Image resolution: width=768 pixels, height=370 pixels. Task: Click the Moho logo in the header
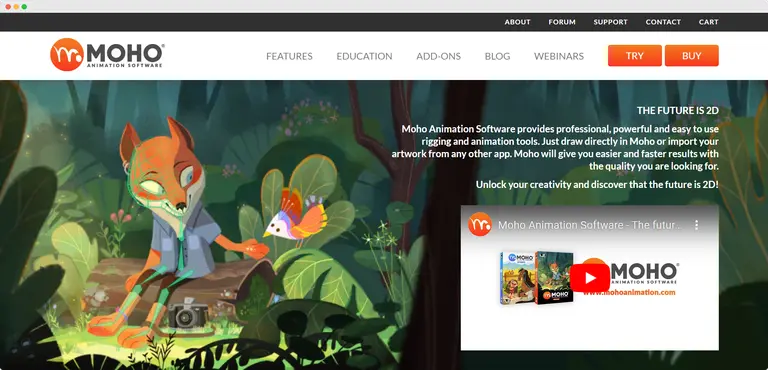(107, 54)
